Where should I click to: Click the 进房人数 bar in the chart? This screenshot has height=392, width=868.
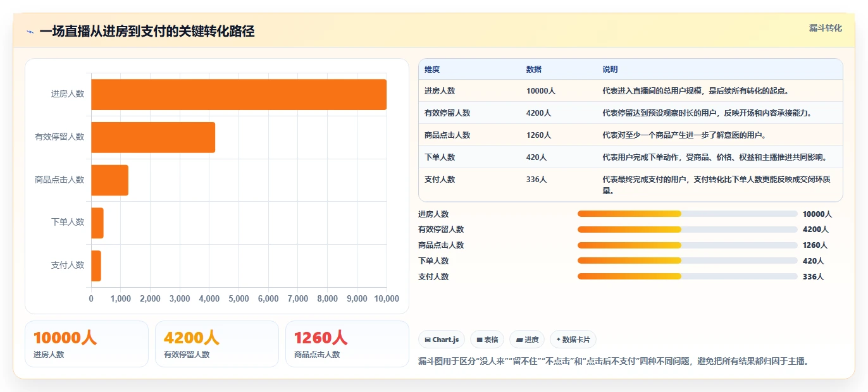pos(239,95)
